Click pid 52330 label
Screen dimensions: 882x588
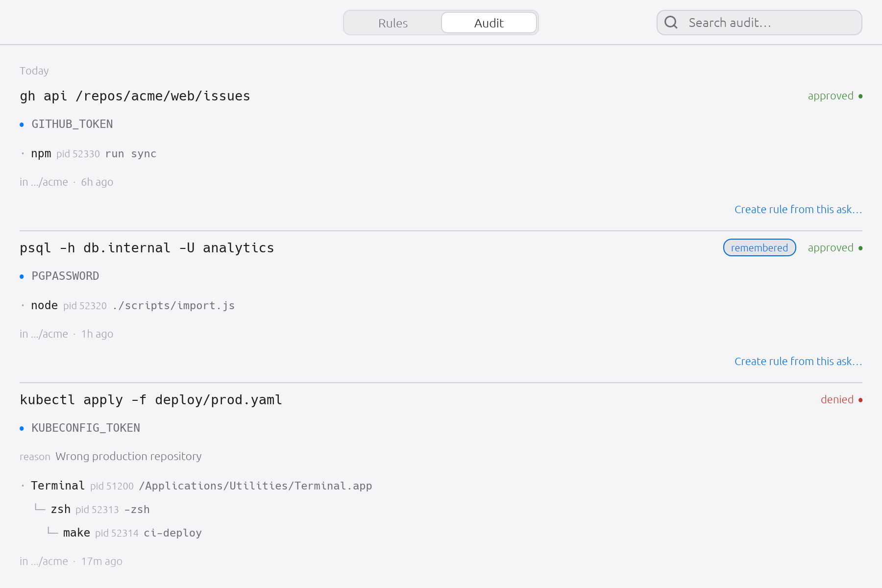(x=78, y=154)
